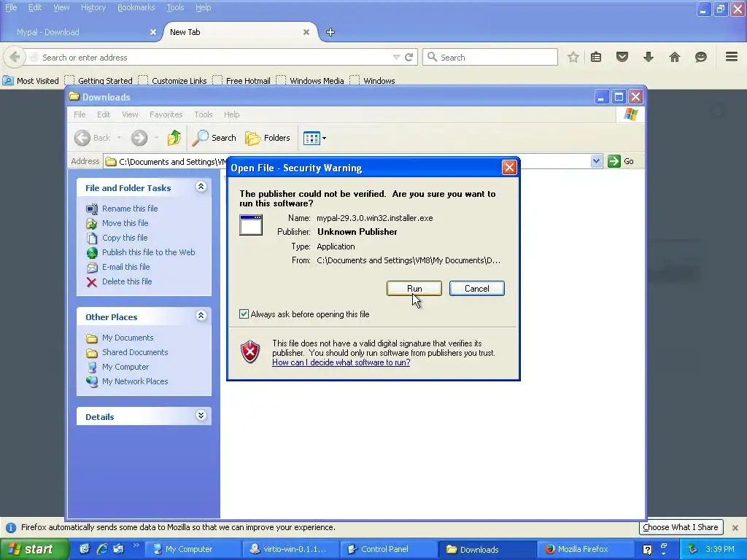Click help question mark tray icon
This screenshot has width=747, height=560.
[648, 550]
